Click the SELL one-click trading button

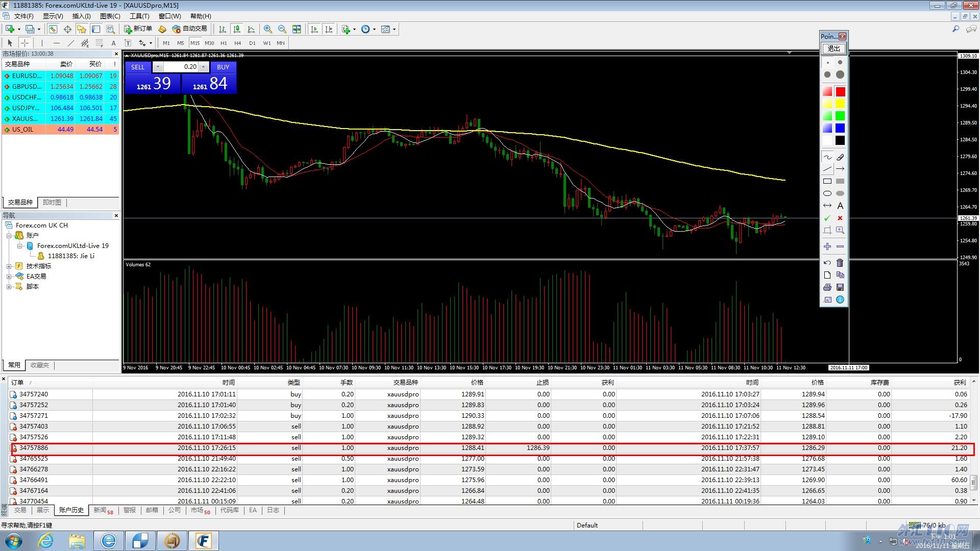pyautogui.click(x=138, y=67)
